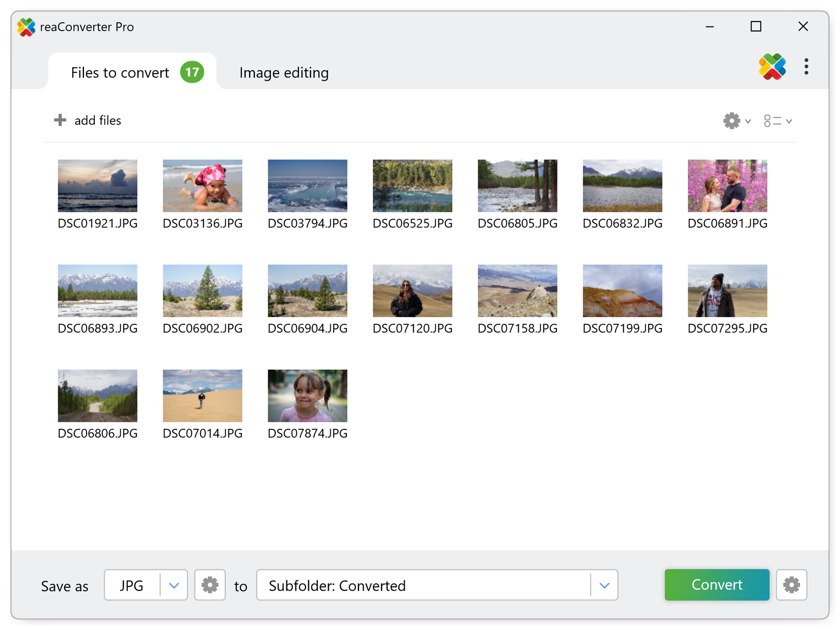Open conversion settings gear beside Convert
840x630 pixels.
point(791,585)
